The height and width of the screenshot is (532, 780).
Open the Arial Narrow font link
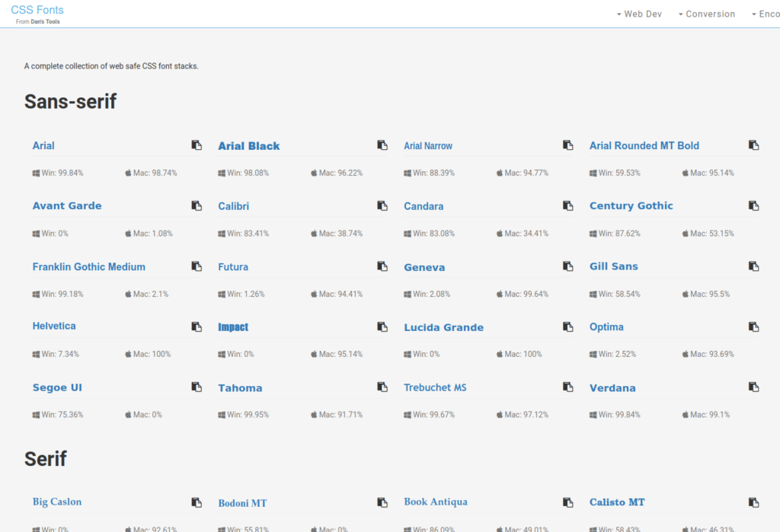[428, 145]
